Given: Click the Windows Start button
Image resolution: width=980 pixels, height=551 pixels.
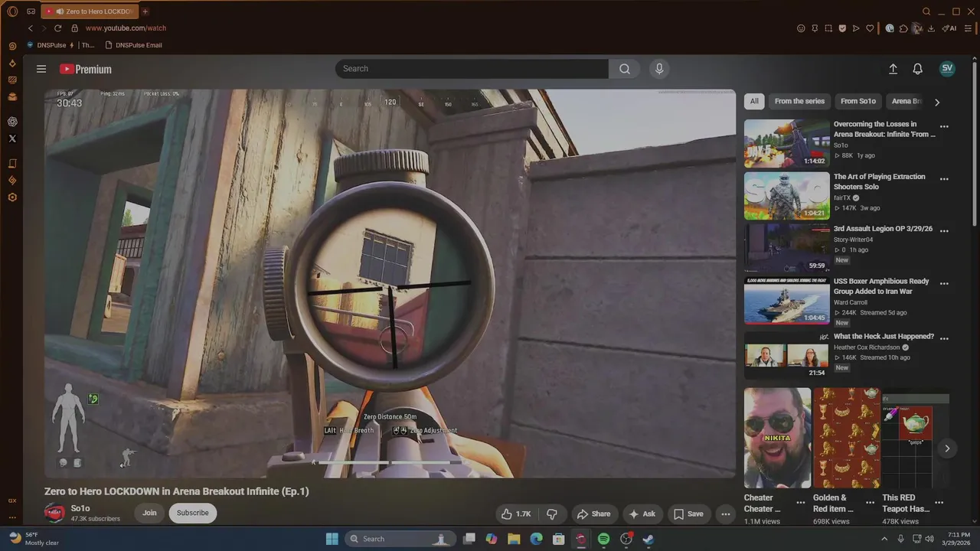Looking at the screenshot, I should 332,539.
